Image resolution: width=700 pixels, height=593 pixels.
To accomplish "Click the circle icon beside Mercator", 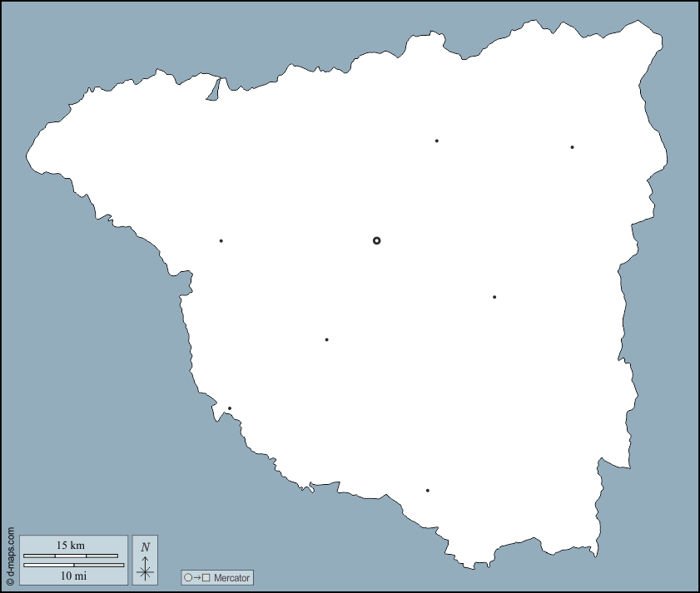I will tap(188, 577).
